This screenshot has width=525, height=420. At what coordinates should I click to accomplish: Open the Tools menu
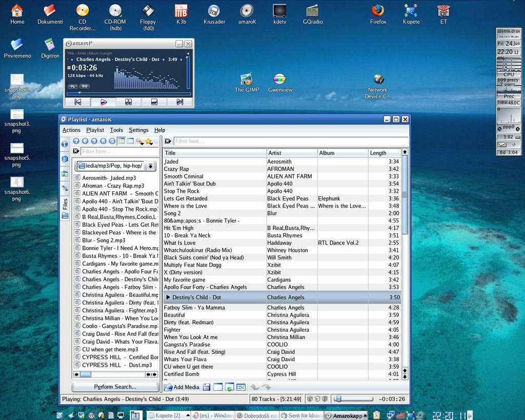click(x=116, y=130)
